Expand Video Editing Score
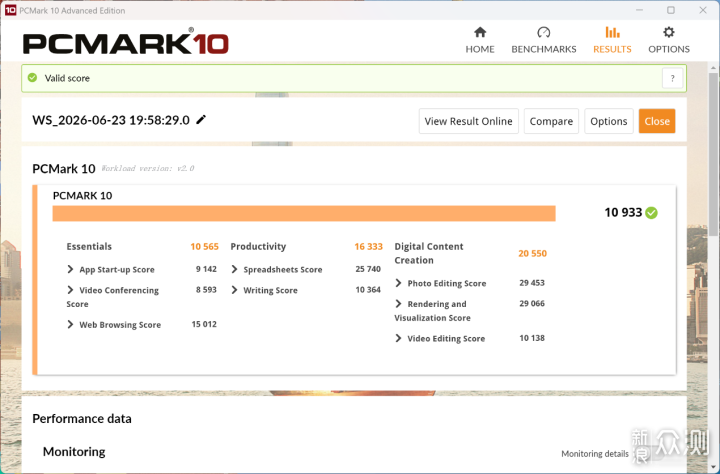 pyautogui.click(x=398, y=338)
